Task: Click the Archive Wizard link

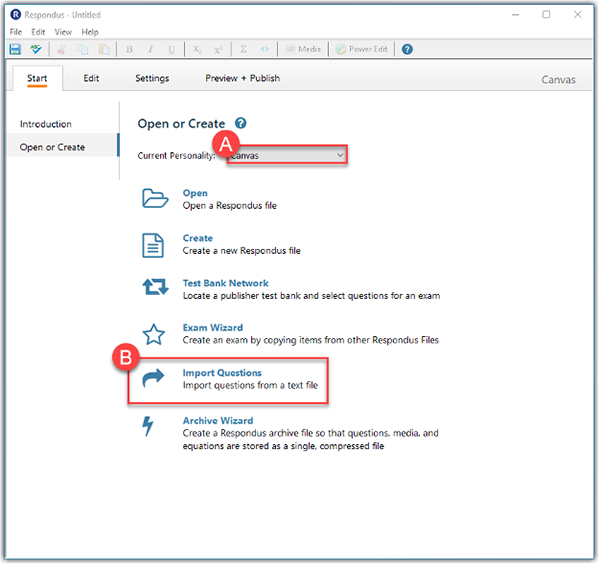Action: (217, 421)
